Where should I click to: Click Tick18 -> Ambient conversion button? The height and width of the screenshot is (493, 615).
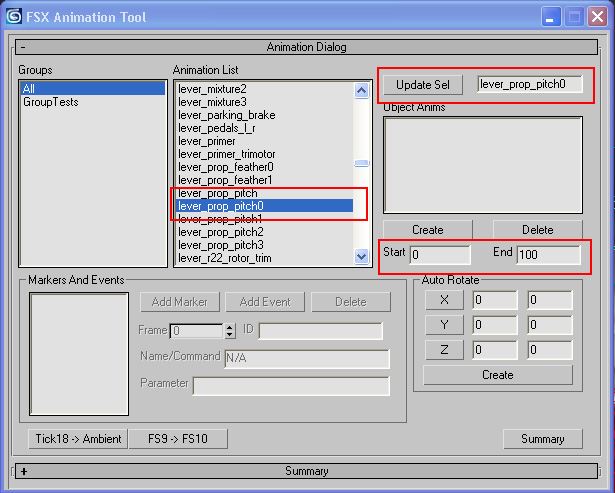[77, 439]
